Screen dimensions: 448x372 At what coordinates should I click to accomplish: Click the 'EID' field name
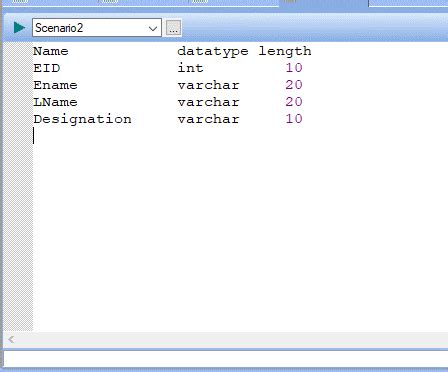(x=47, y=68)
